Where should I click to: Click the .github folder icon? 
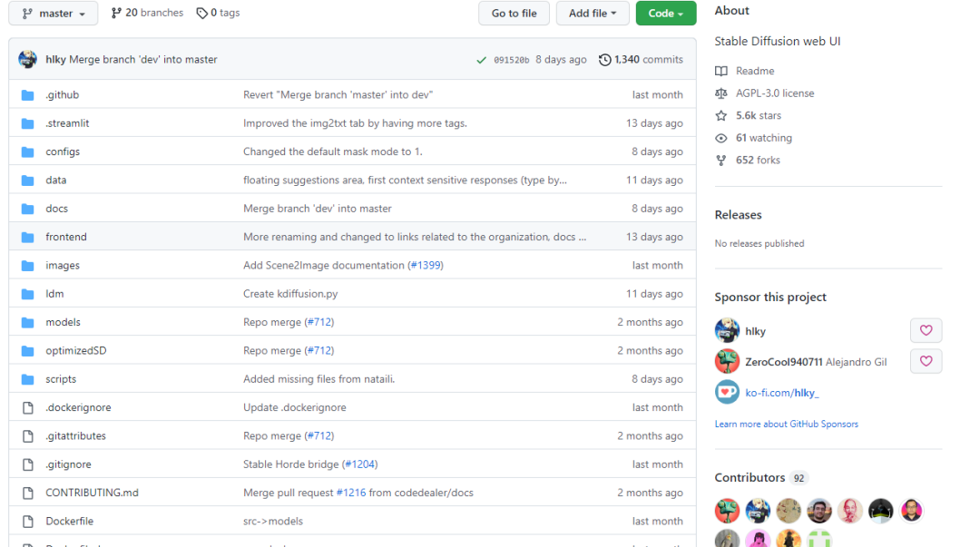click(x=27, y=94)
